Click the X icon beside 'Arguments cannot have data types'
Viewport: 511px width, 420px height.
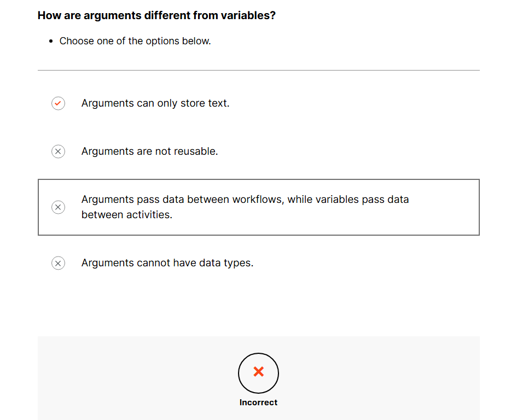[x=58, y=263]
